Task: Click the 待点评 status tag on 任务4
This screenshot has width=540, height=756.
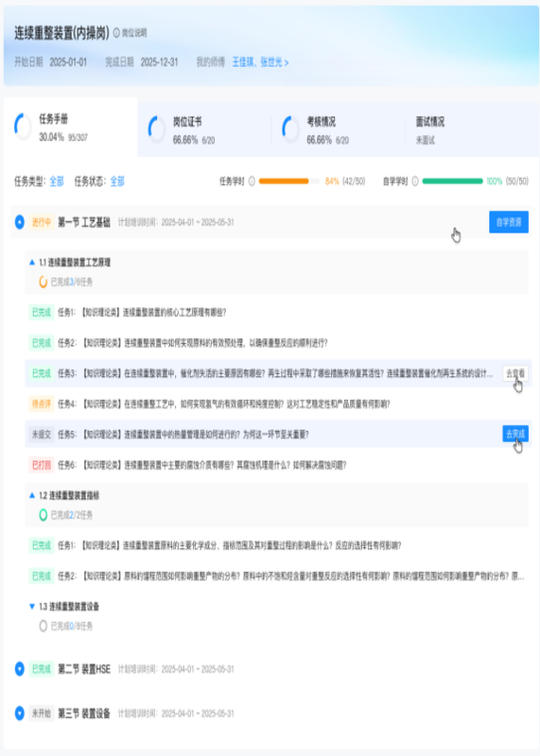Action: pyautogui.click(x=41, y=404)
